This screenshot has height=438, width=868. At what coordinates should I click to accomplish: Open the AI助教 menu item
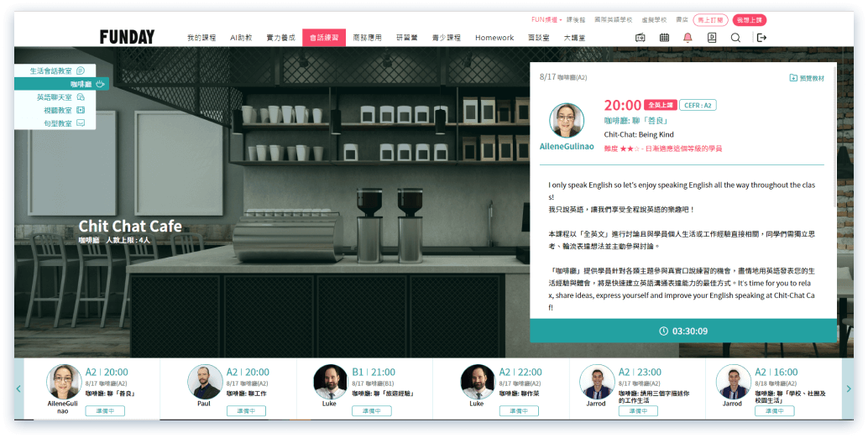[241, 38]
